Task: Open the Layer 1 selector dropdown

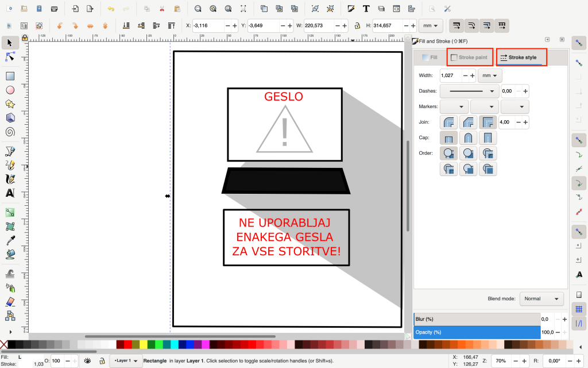Action: coord(126,361)
